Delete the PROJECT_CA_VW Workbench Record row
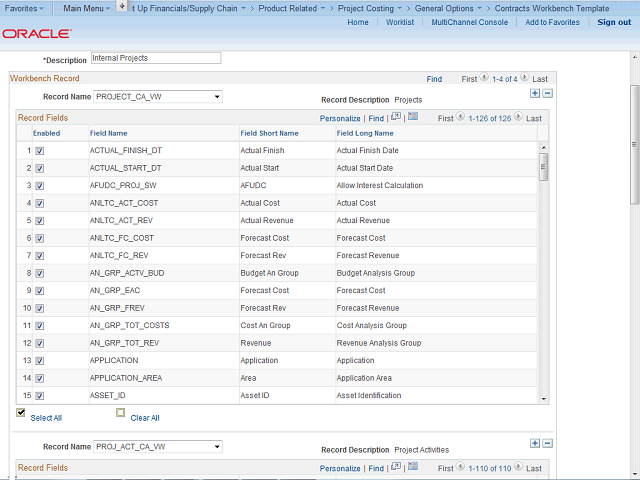 coord(548,93)
